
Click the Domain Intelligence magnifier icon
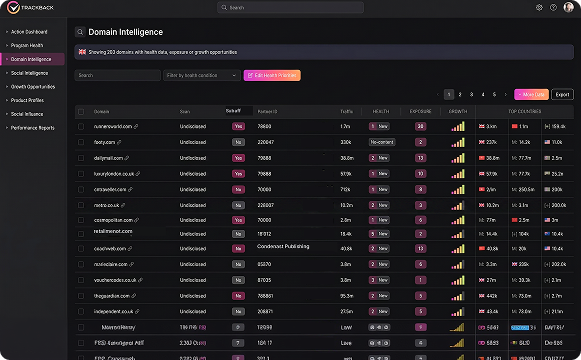point(80,32)
